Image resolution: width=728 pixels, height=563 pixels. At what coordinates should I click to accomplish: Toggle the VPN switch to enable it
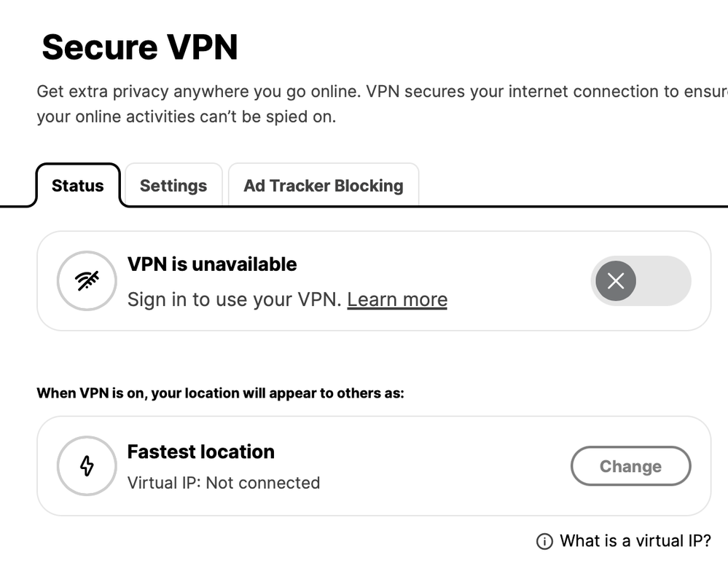click(641, 281)
